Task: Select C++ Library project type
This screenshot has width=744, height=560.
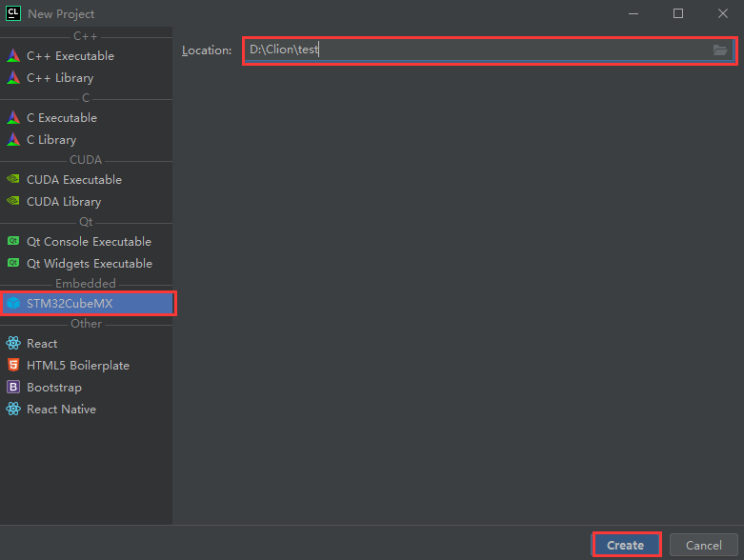Action: pyautogui.click(x=87, y=77)
